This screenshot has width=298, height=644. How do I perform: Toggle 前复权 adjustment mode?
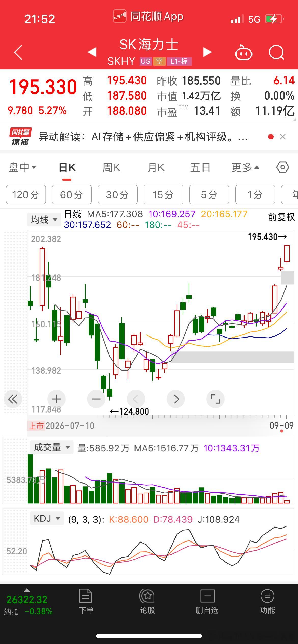pos(281,217)
